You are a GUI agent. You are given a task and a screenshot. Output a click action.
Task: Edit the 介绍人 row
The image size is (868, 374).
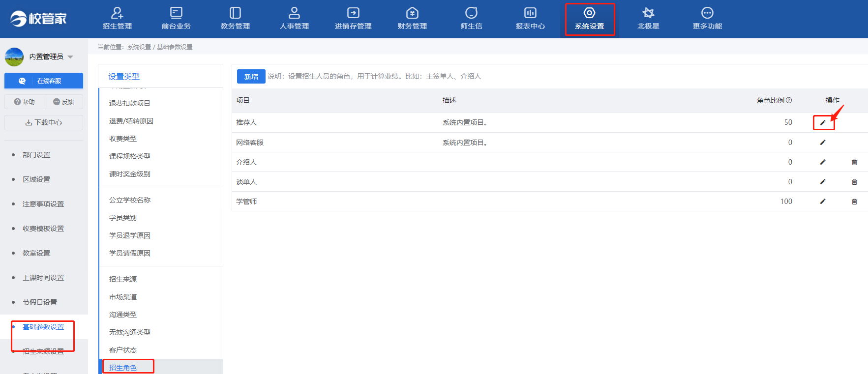tap(823, 162)
